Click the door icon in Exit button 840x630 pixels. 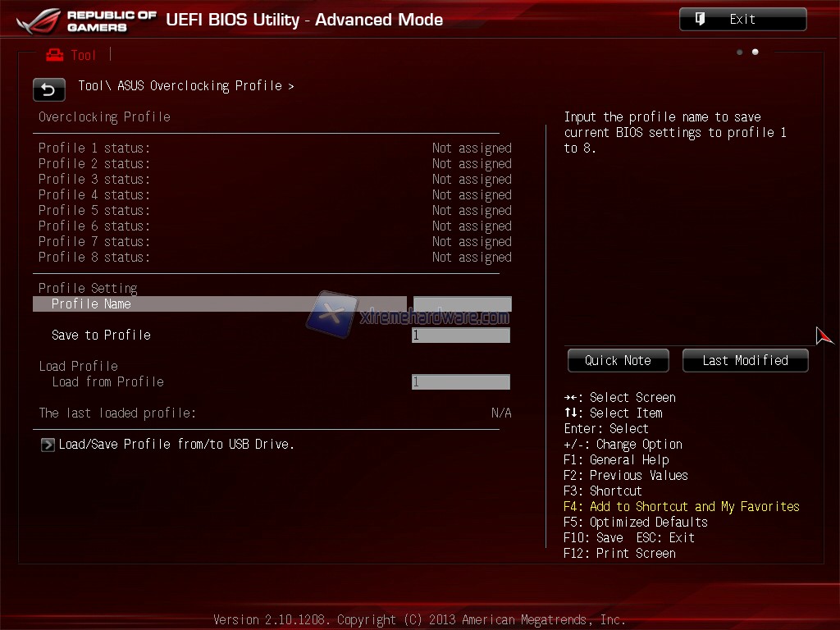(700, 19)
